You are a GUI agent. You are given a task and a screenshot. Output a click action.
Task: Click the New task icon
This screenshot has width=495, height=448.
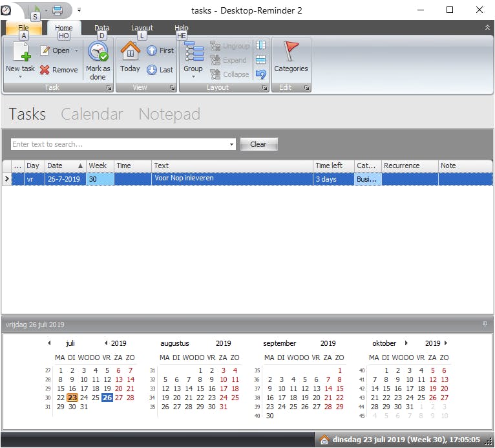(20, 52)
